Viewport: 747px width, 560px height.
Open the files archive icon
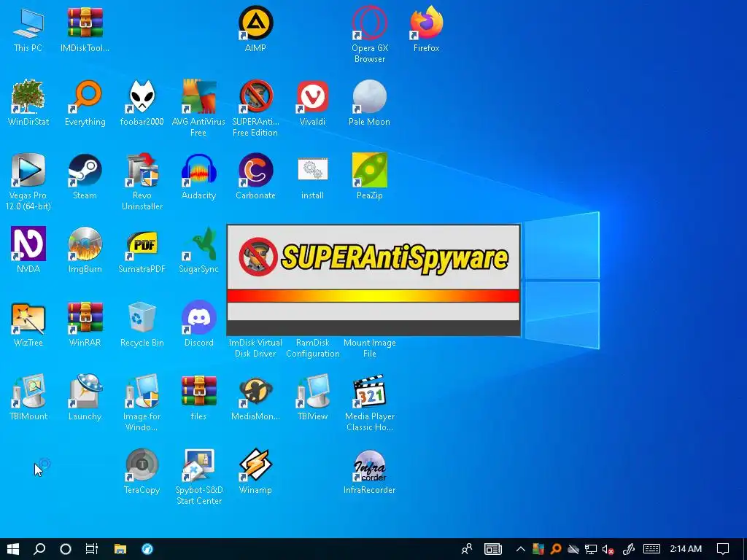click(198, 397)
